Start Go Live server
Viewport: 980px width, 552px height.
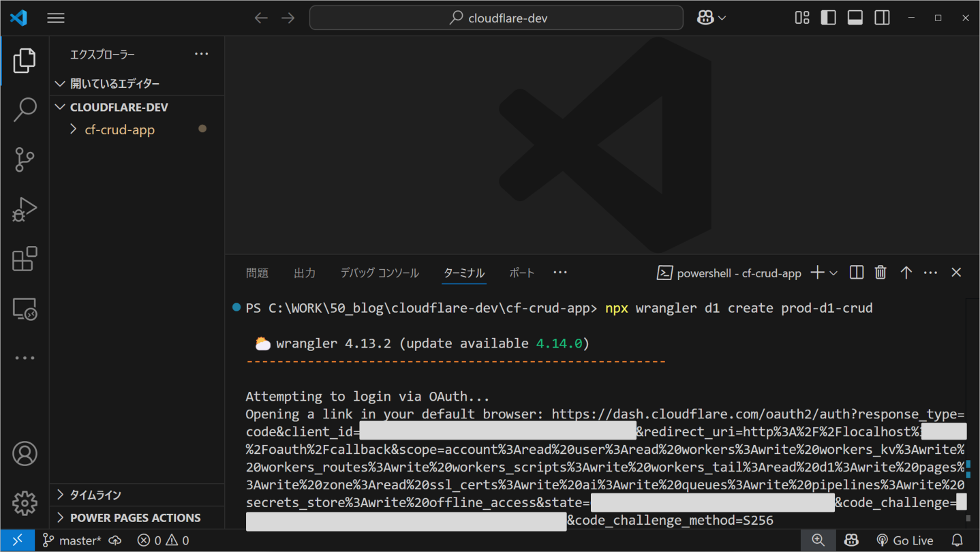point(904,540)
